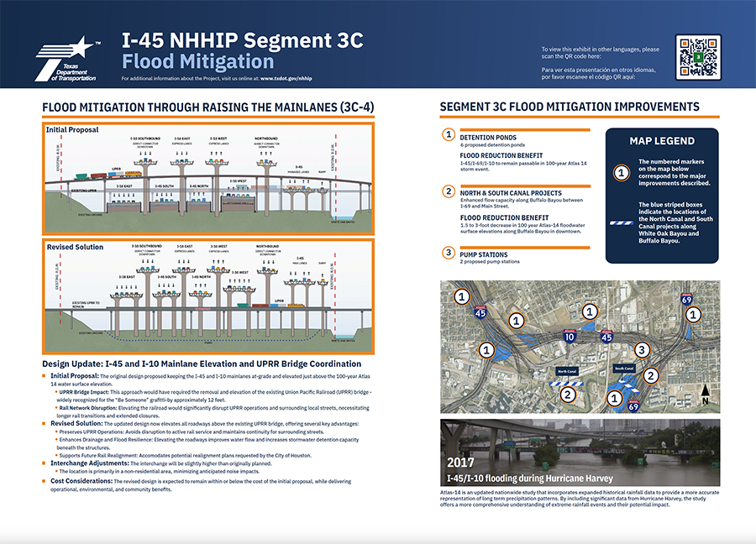Click the 'Cost Considerations:' bullet label
Image resolution: width=756 pixels, height=544 pixels.
[x=81, y=481]
